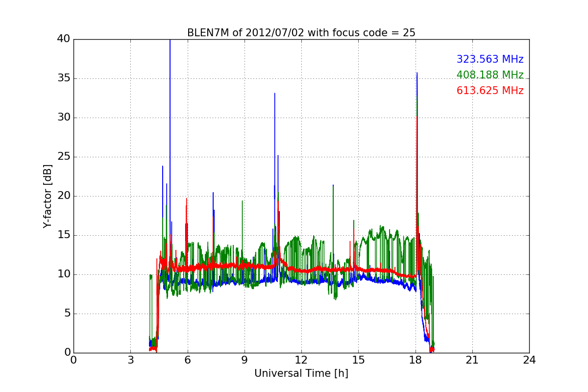Select the red 613.625 MHz legend label
The width and height of the screenshot is (588, 392).
pos(490,91)
